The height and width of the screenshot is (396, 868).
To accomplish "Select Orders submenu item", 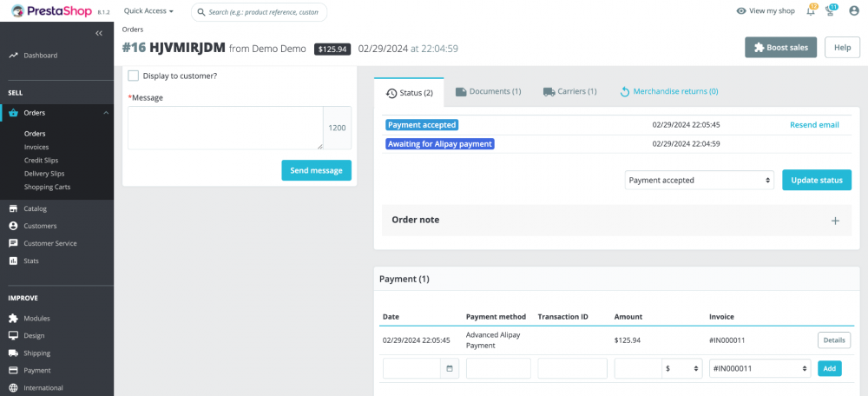I will coord(35,134).
